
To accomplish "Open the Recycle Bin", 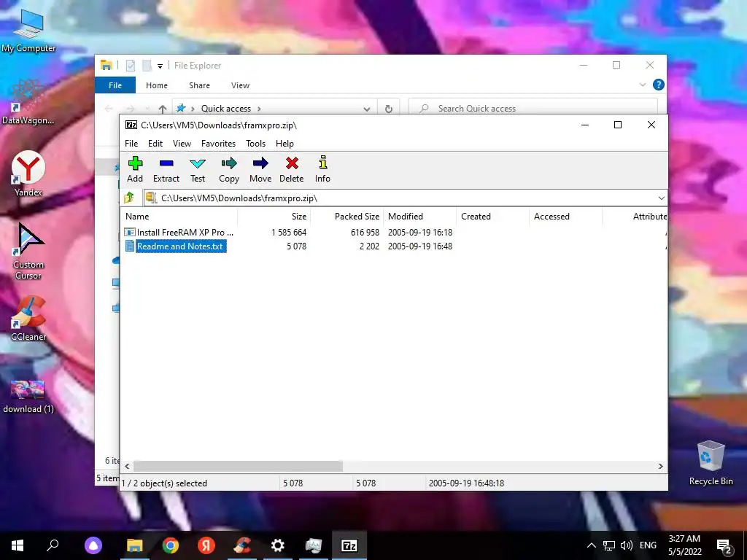I will [x=711, y=463].
